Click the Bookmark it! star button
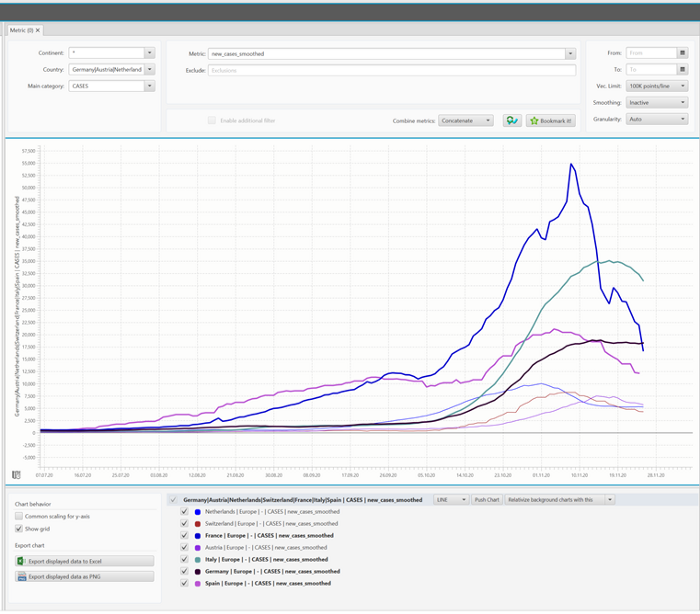This screenshot has height=614, width=700. (551, 120)
